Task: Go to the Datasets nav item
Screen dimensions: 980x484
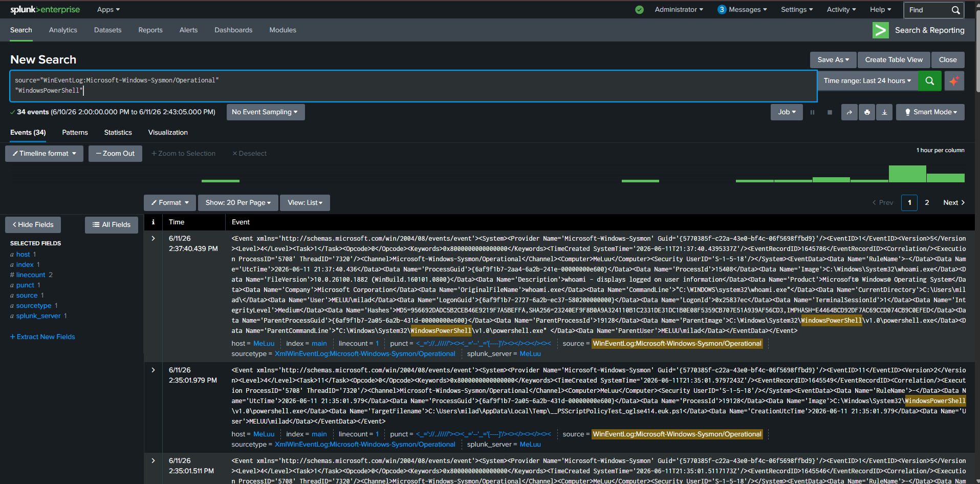Action: coord(107,30)
